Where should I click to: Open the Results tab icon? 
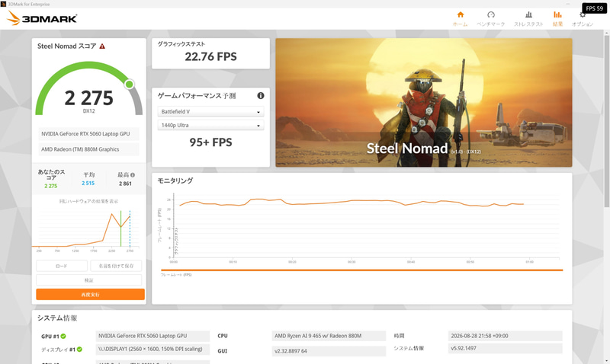pyautogui.click(x=557, y=14)
